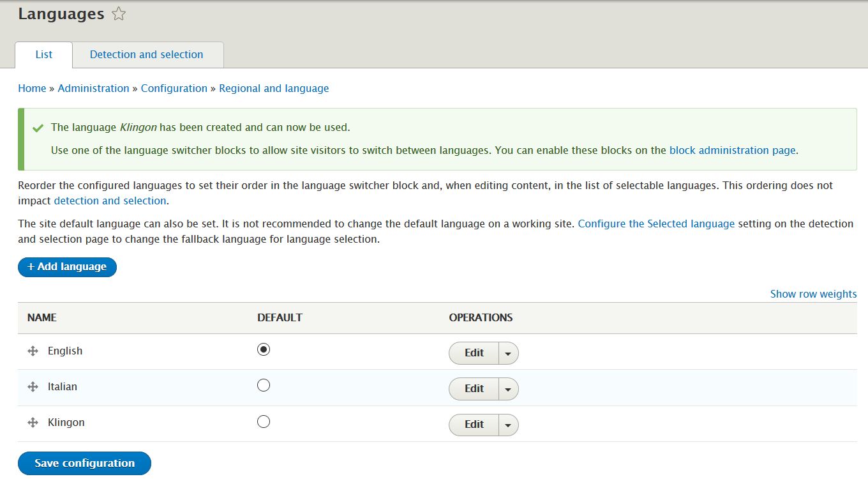The width and height of the screenshot is (868, 479).
Task: Make Klingon the default language
Action: [x=263, y=421]
